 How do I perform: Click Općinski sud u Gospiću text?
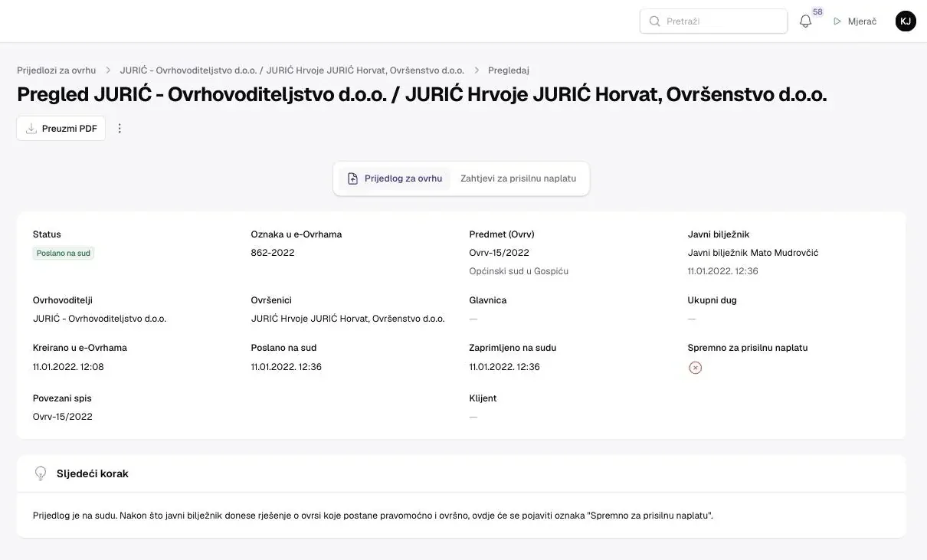point(519,271)
